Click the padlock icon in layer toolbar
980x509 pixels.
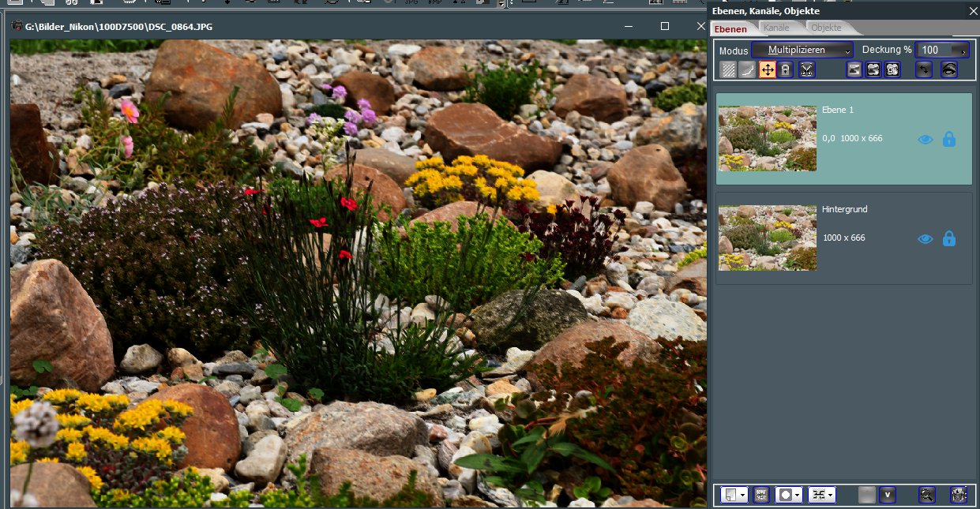(x=785, y=69)
